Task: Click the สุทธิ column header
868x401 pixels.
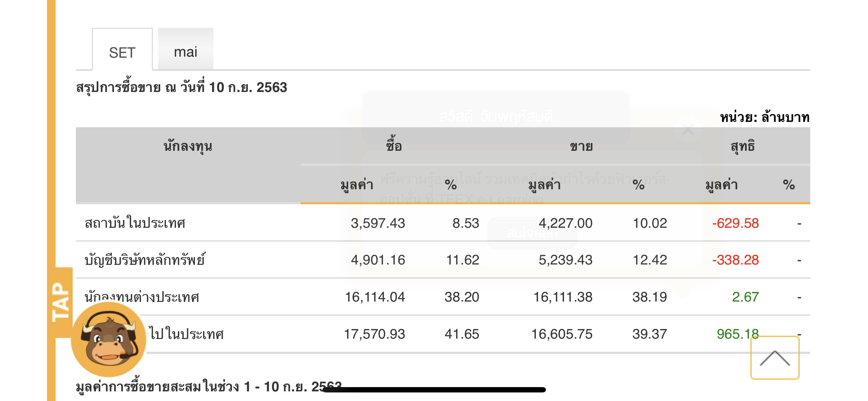Action: (743, 146)
